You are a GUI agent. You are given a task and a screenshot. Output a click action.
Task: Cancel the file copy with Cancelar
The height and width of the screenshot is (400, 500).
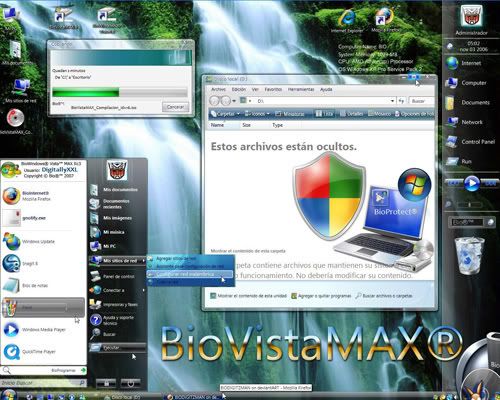(175, 107)
